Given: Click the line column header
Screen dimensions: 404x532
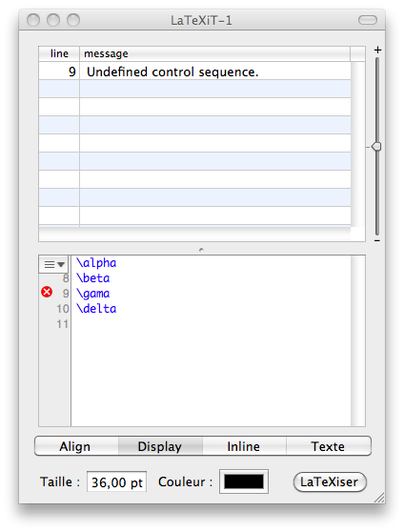Looking at the screenshot, I should (x=59, y=53).
